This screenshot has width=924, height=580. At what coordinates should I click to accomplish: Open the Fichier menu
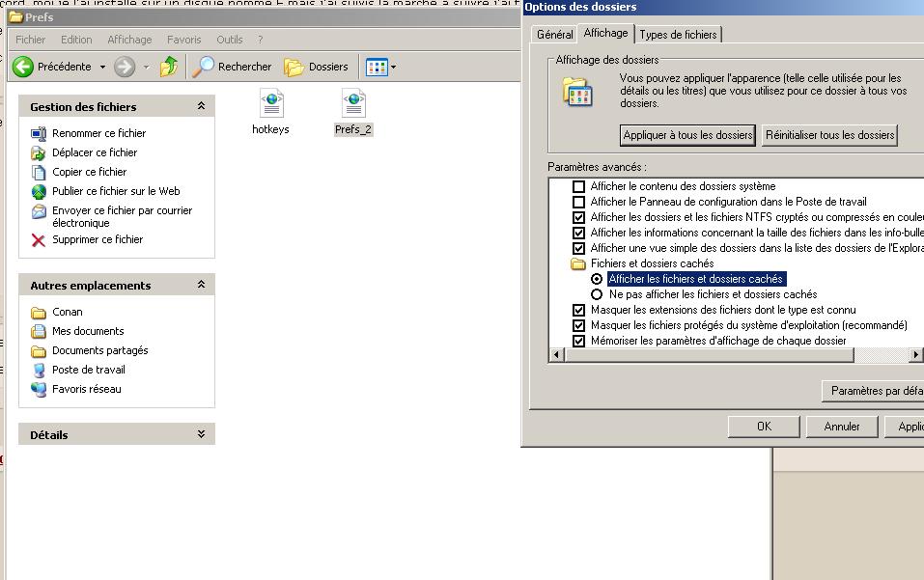coord(30,40)
